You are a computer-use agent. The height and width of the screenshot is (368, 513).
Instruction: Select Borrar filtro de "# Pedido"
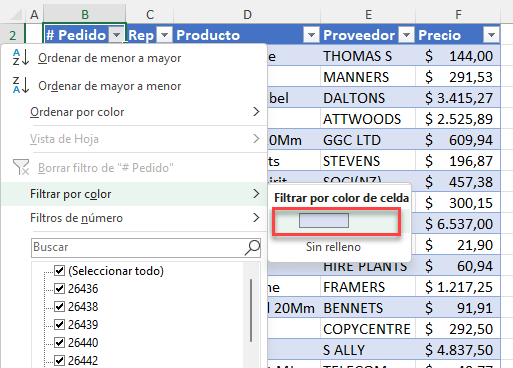click(x=106, y=168)
